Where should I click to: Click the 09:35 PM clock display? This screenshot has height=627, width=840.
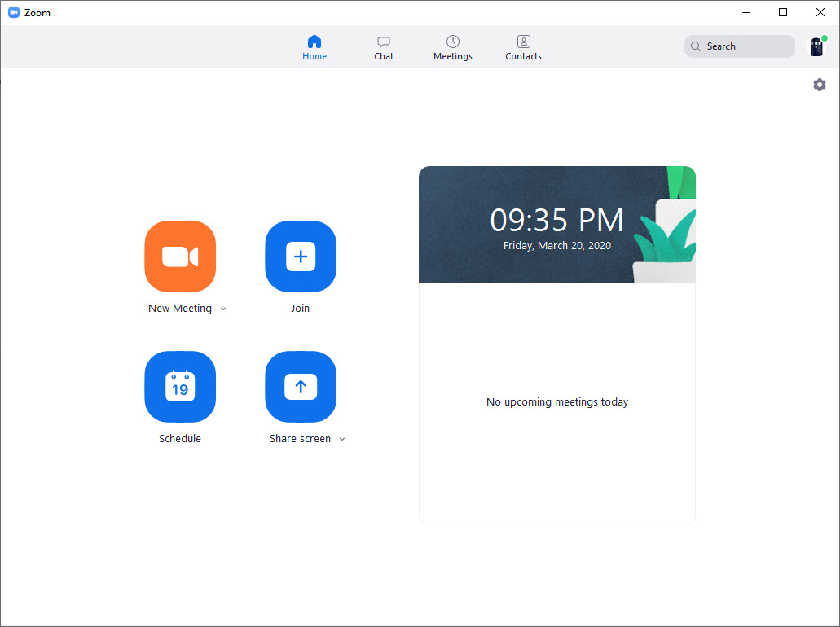(x=556, y=221)
